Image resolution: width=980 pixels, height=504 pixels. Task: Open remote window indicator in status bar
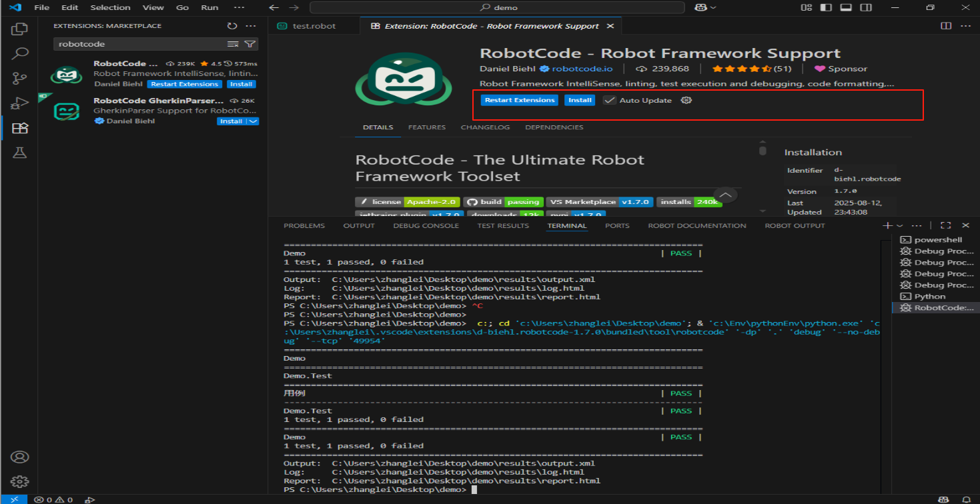[14, 499]
